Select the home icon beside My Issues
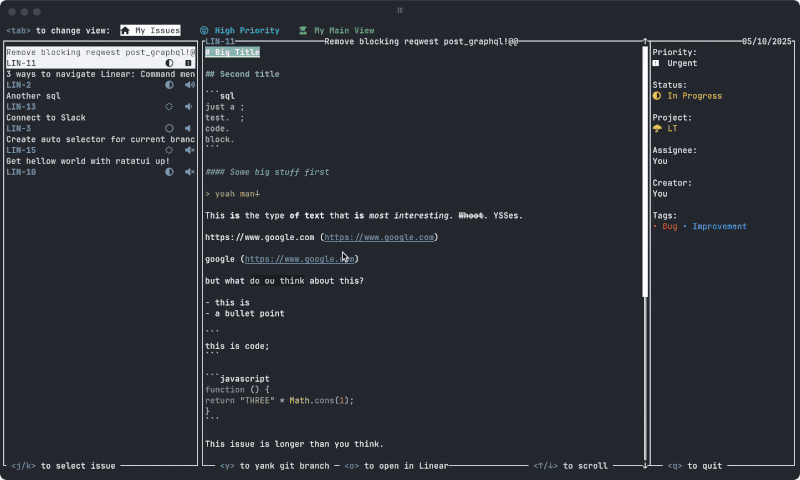Screen dimensions: 800x480 [x=125, y=31]
